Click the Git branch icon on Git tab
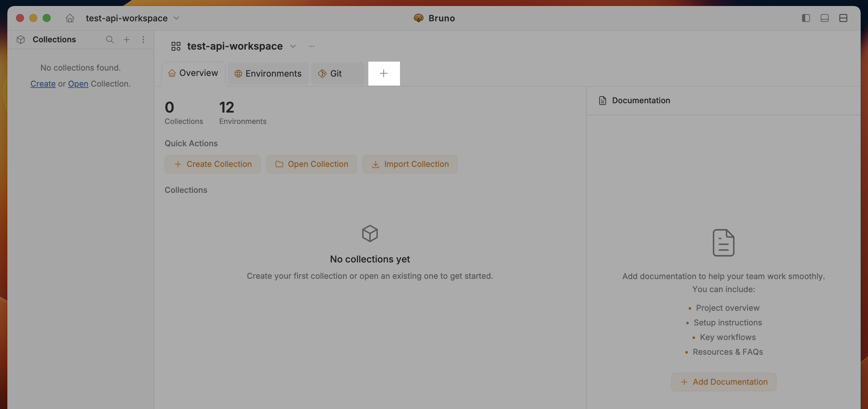This screenshot has height=409, width=868. click(x=322, y=73)
